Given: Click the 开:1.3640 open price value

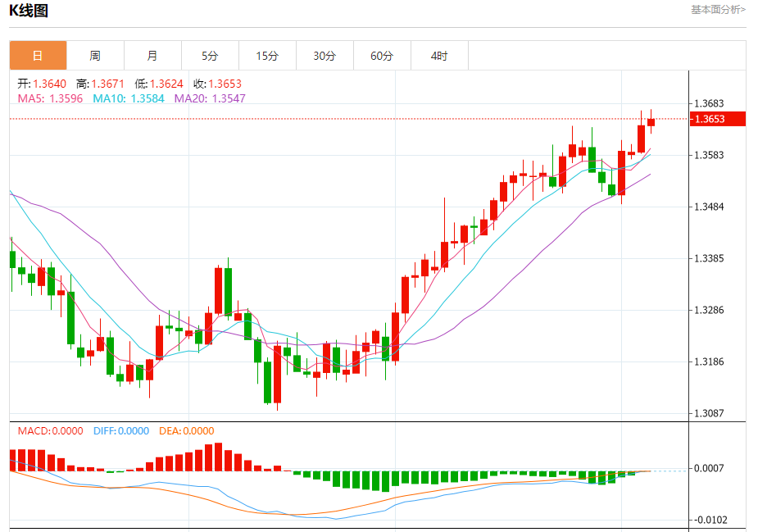Looking at the screenshot, I should pos(42,84).
